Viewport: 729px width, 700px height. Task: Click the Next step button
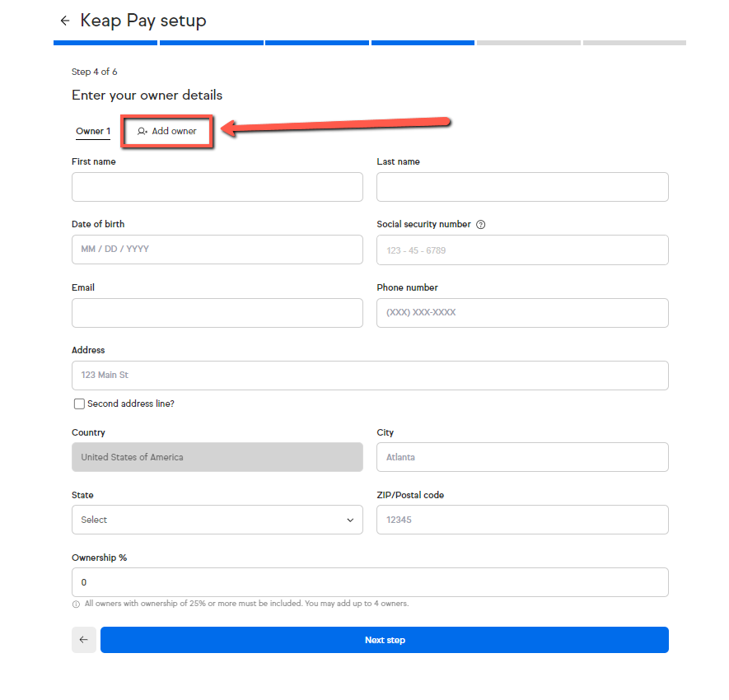tap(385, 640)
